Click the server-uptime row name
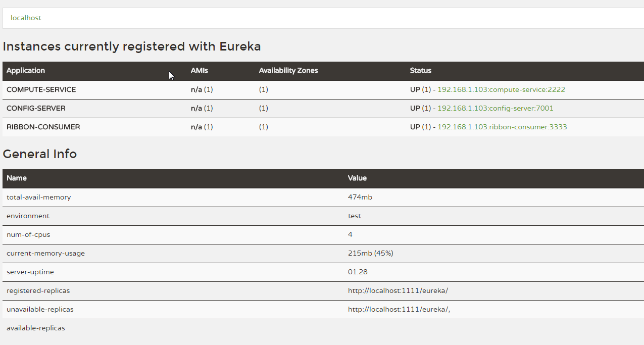The width and height of the screenshot is (644, 345). [30, 272]
